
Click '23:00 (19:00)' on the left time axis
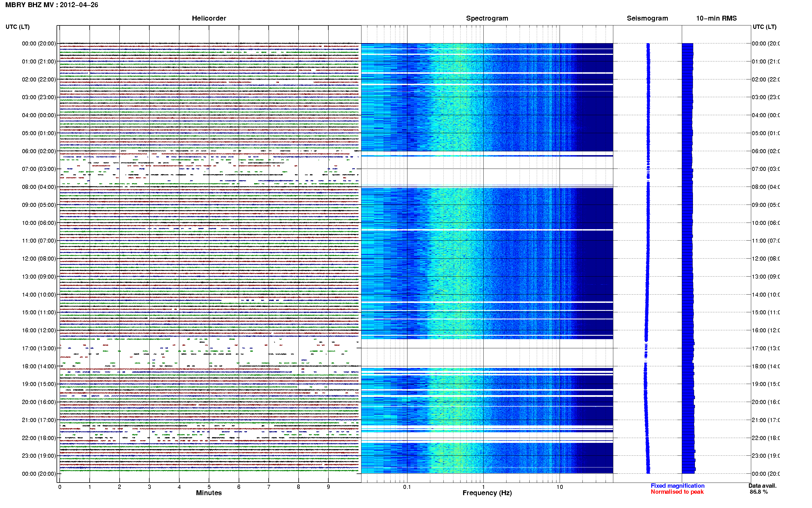pos(39,456)
